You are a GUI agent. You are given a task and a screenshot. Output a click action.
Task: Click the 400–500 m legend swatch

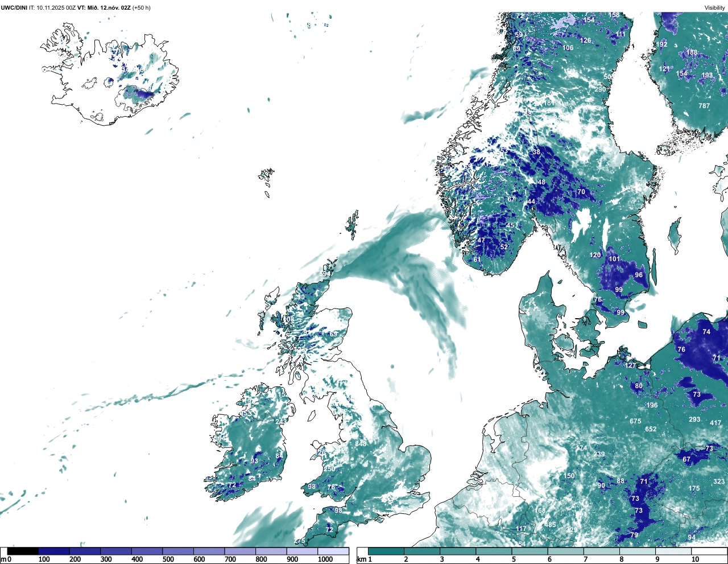[147, 551]
